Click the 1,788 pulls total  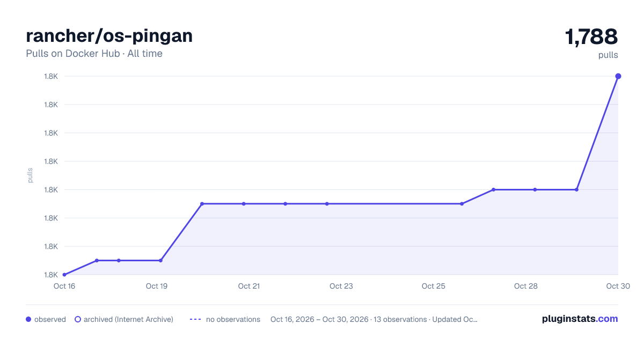click(591, 37)
